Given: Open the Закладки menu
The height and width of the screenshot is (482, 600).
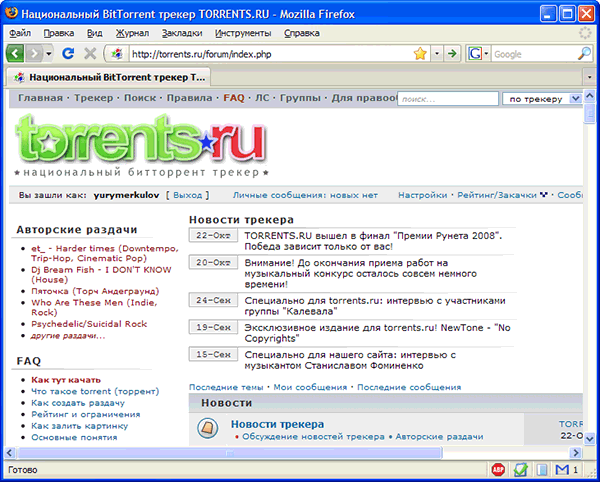Looking at the screenshot, I should coord(182,33).
